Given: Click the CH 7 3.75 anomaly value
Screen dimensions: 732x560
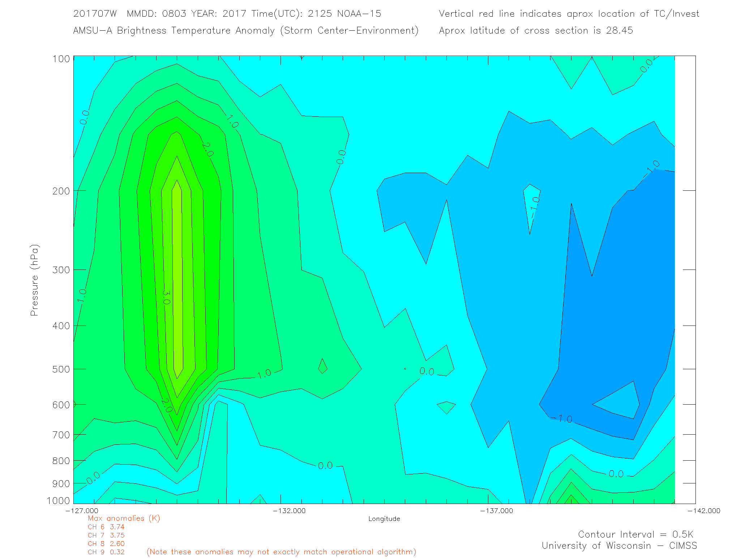Looking at the screenshot, I should 106,535.
